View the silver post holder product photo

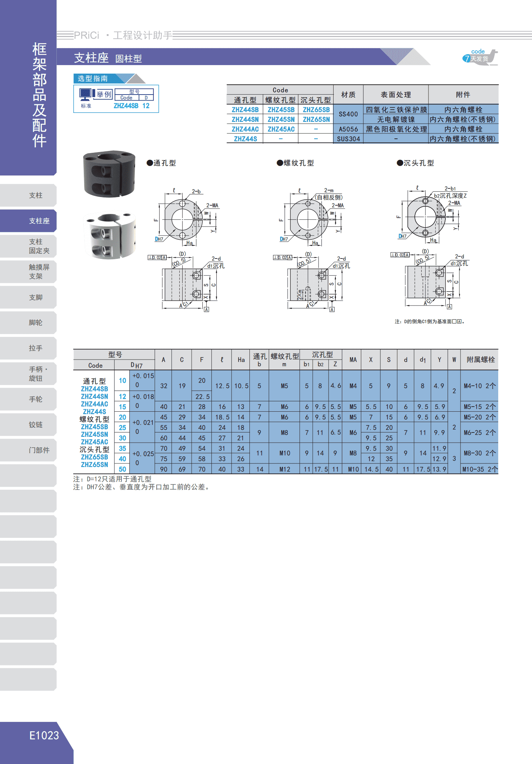coord(109,235)
